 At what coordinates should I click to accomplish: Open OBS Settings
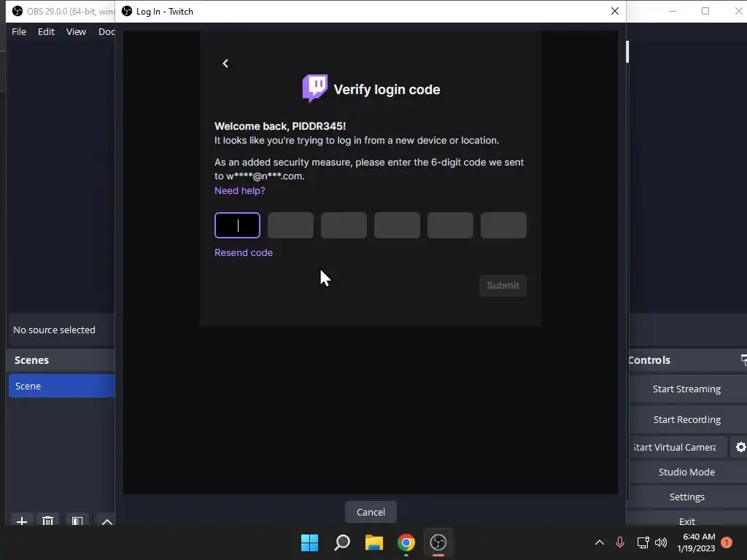coord(686,497)
